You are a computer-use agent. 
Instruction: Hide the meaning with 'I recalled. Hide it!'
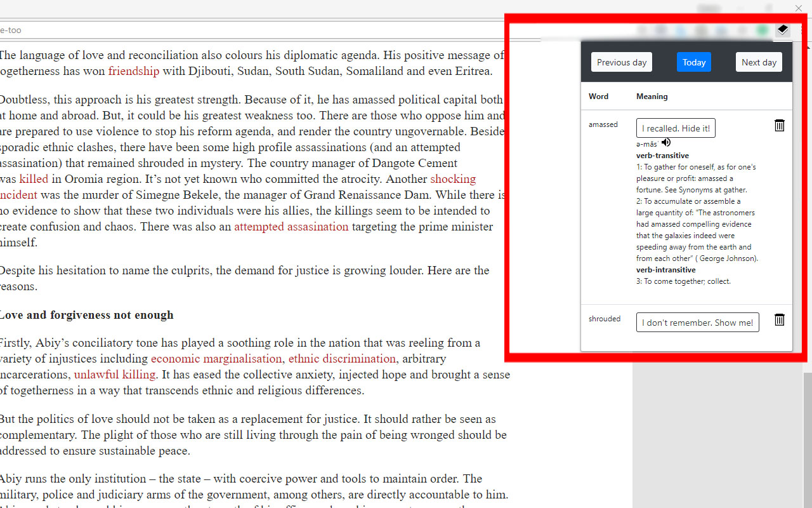click(x=675, y=128)
